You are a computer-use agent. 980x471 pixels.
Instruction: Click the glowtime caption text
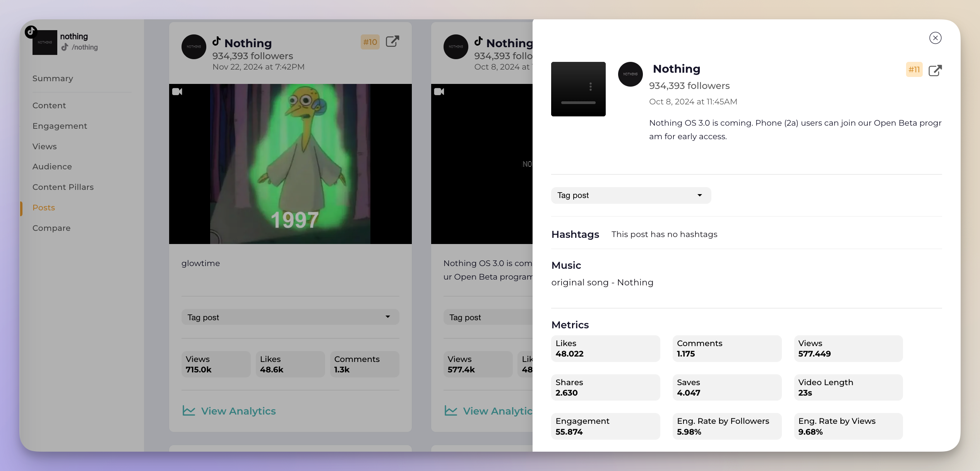click(200, 263)
